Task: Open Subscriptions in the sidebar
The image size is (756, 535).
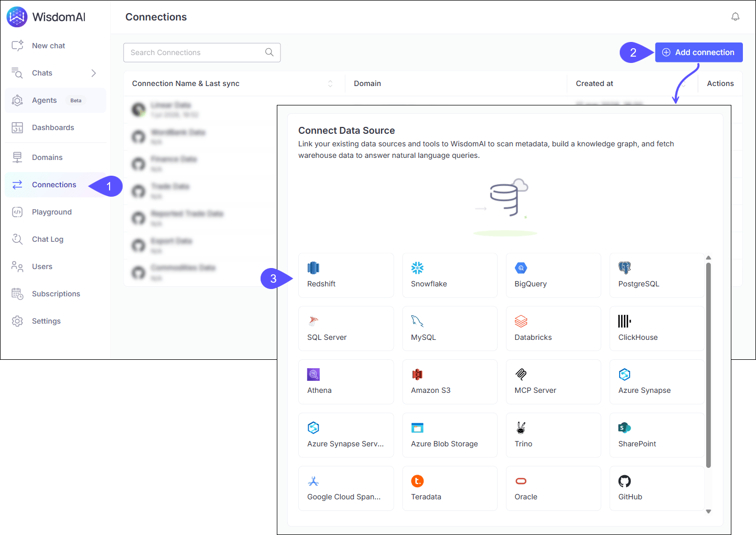Action: [56, 294]
